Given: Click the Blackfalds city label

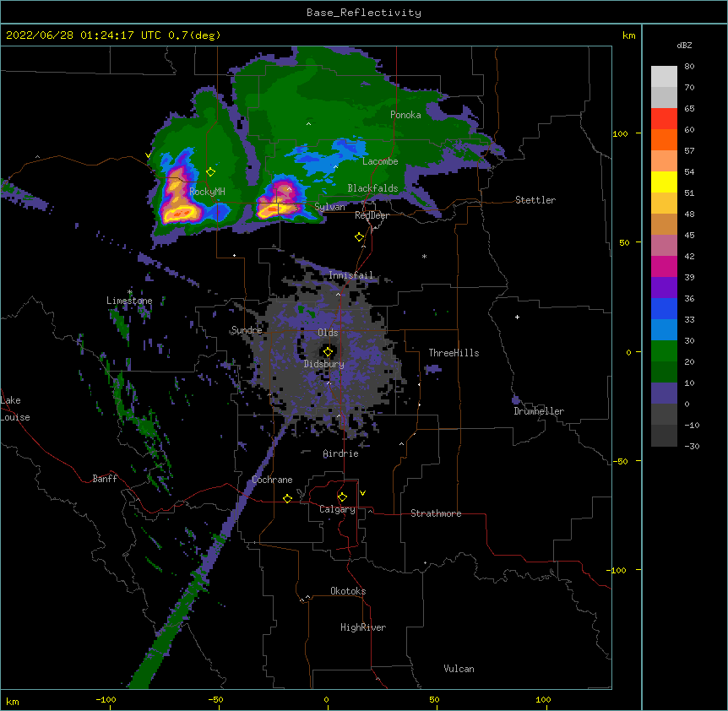Looking at the screenshot, I should point(372,188).
